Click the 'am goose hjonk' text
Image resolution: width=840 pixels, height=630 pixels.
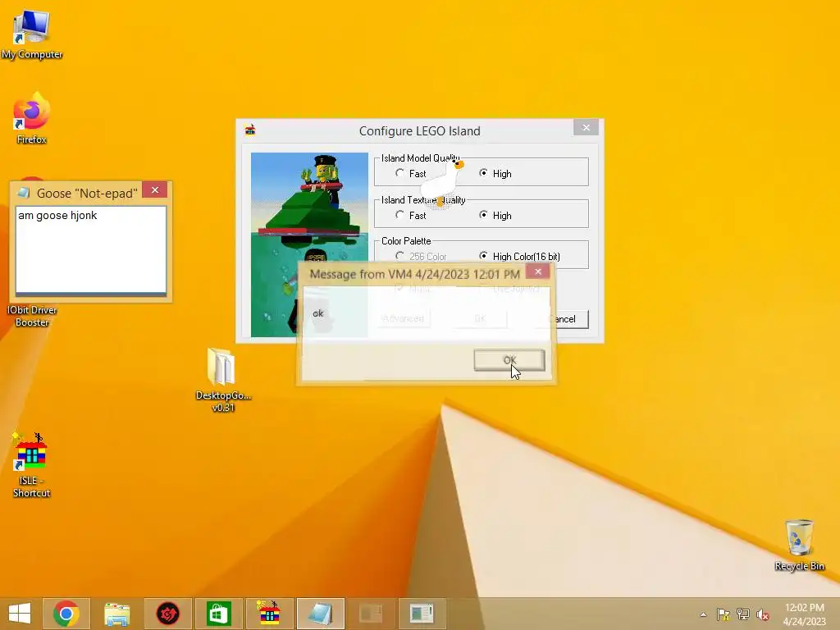tap(58, 216)
